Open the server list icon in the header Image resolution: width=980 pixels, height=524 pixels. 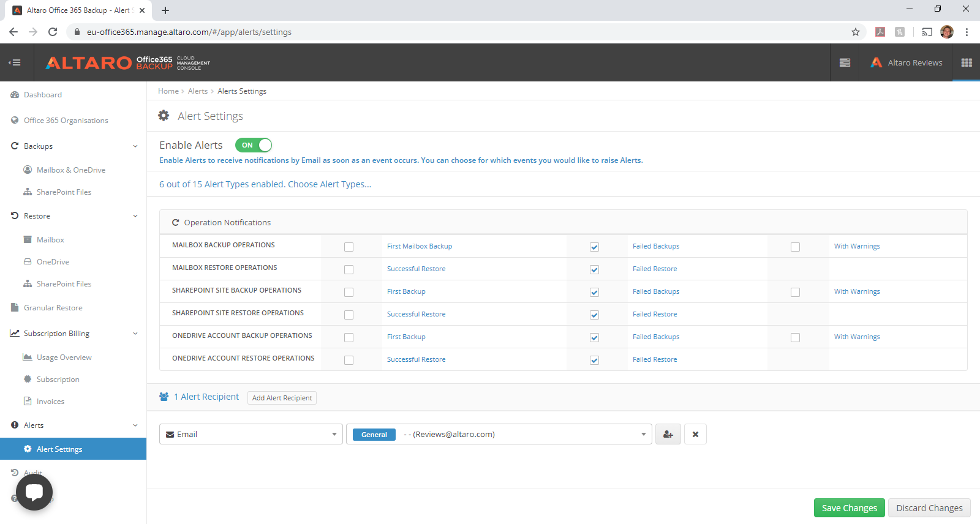coord(845,62)
